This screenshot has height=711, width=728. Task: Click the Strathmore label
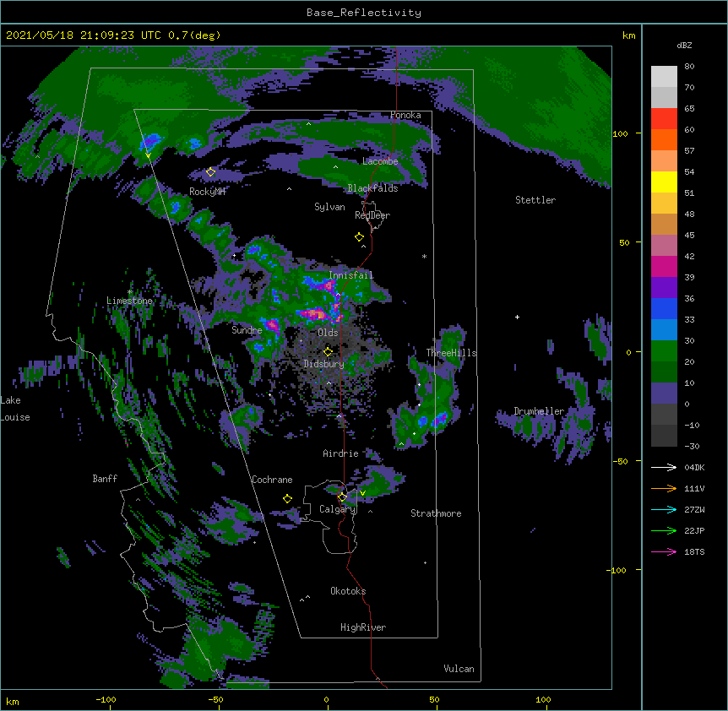[x=436, y=513]
